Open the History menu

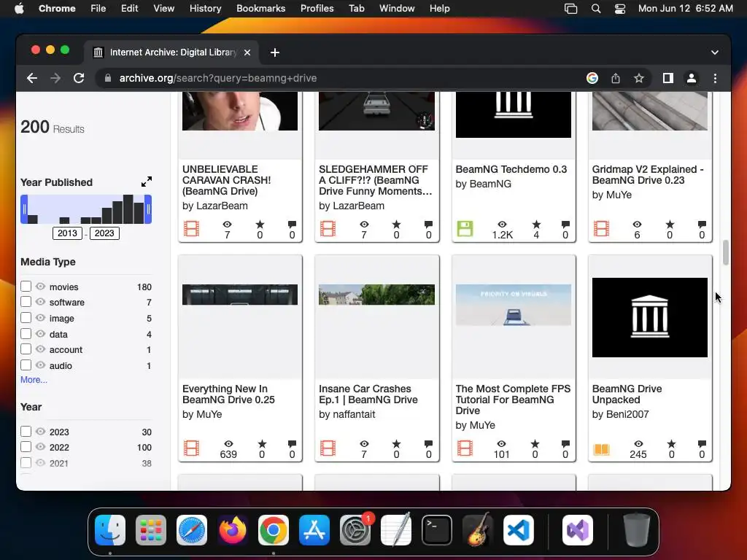205,9
